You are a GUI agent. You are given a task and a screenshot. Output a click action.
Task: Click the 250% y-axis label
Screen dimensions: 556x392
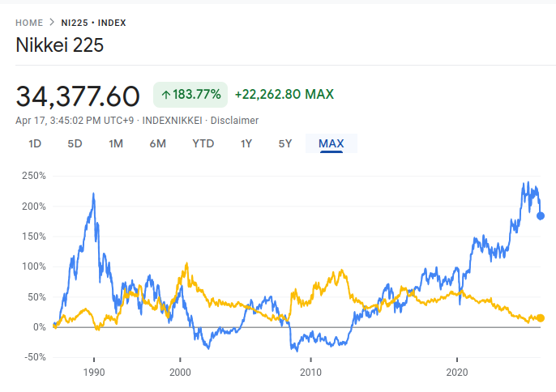point(34,176)
